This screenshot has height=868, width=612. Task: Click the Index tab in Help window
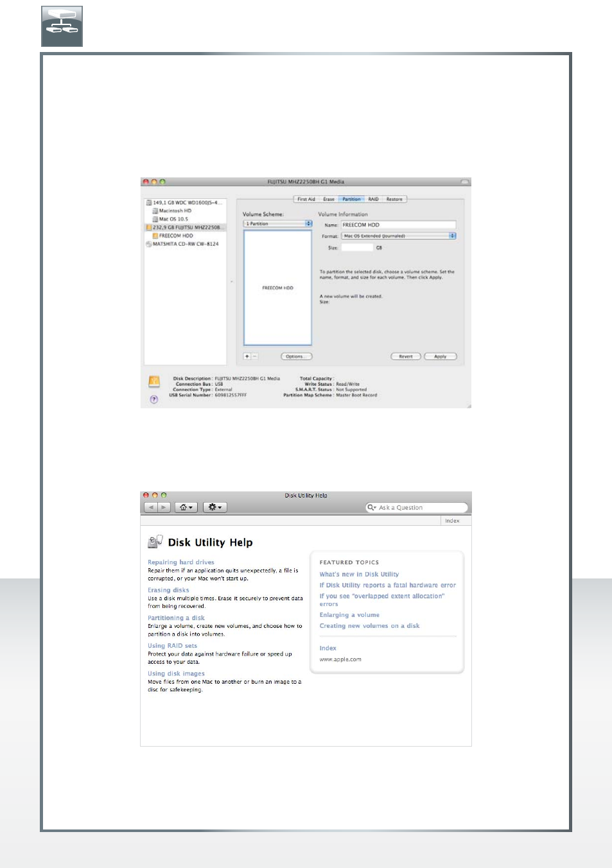click(x=452, y=521)
